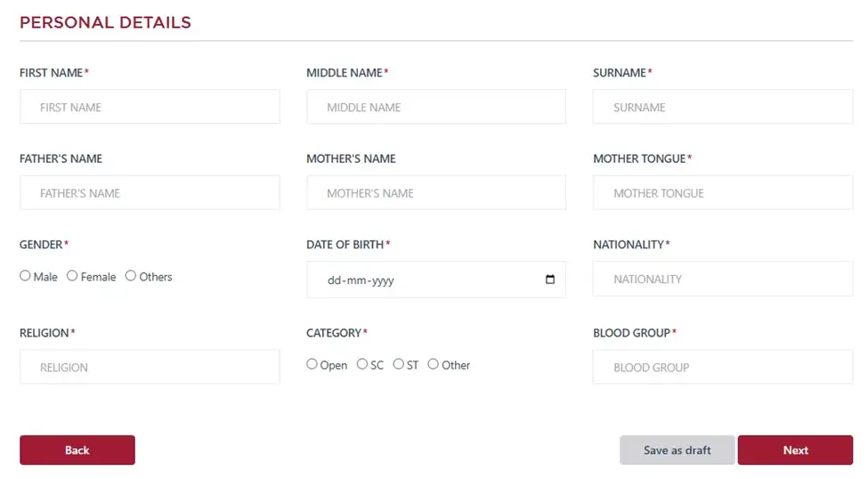
Task: Open the date of birth calendar picker icon
Action: (549, 279)
